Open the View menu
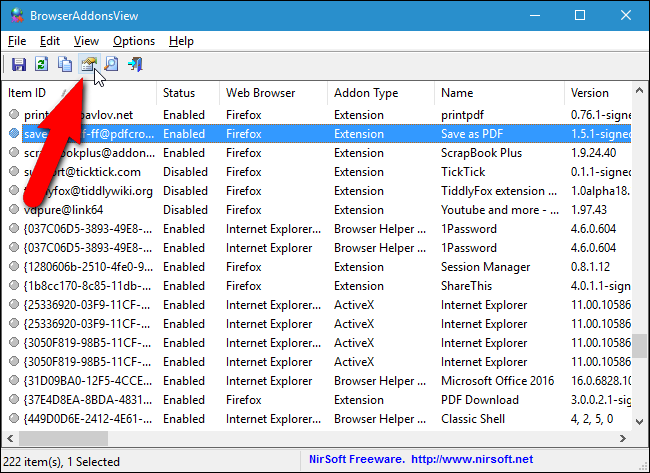Image resolution: width=650 pixels, height=473 pixels. coord(86,41)
